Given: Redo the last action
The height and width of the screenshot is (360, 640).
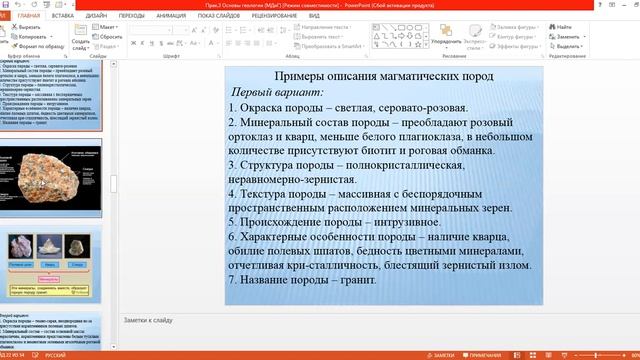Looking at the screenshot, I should [34, 5].
